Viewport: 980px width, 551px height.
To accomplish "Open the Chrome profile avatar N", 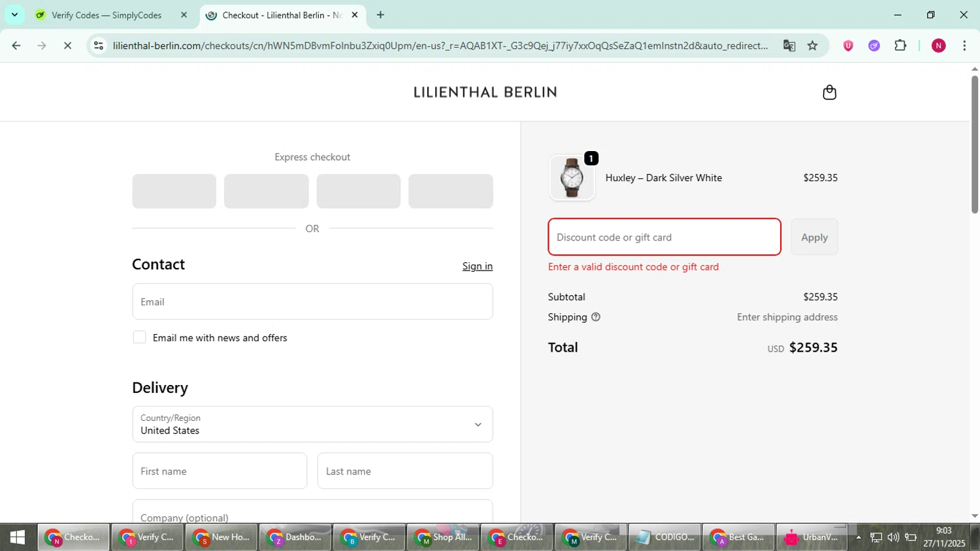I will (x=938, y=46).
